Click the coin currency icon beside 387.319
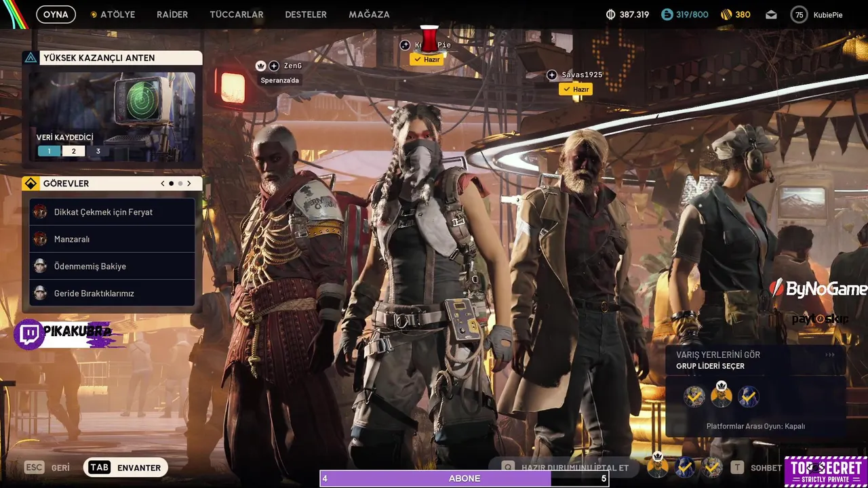This screenshot has width=868, height=488. (610, 14)
